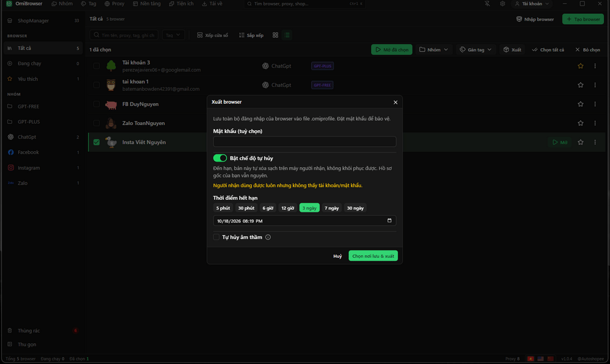
Task: Open the calendar picker in deadline field
Action: click(x=389, y=221)
